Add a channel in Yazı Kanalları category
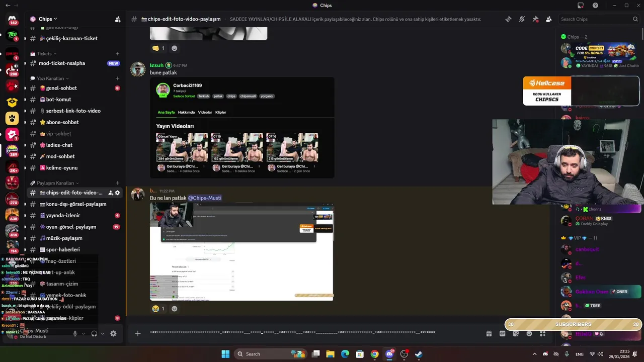Image resolution: width=644 pixels, height=362 pixels. [x=117, y=78]
